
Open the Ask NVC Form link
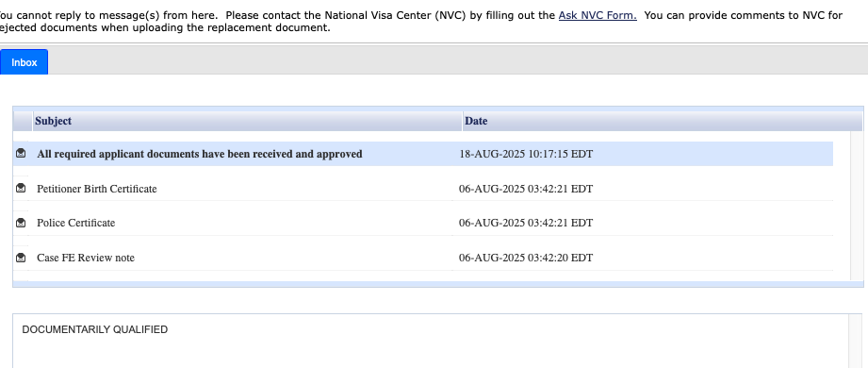coord(598,15)
